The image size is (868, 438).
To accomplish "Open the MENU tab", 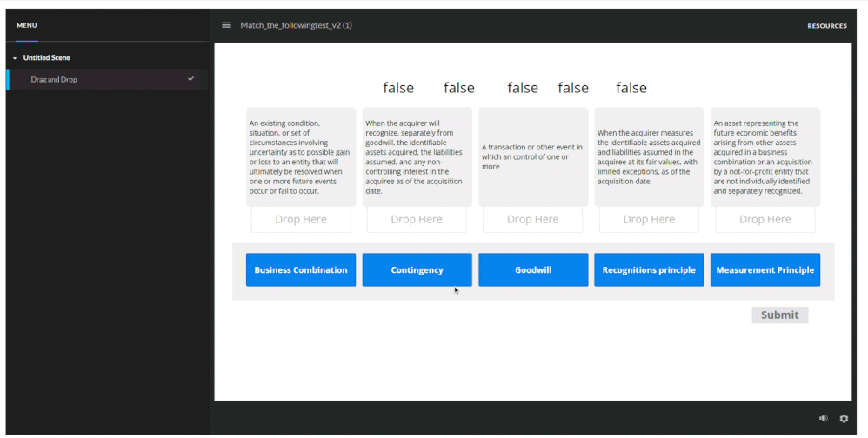I will [27, 25].
